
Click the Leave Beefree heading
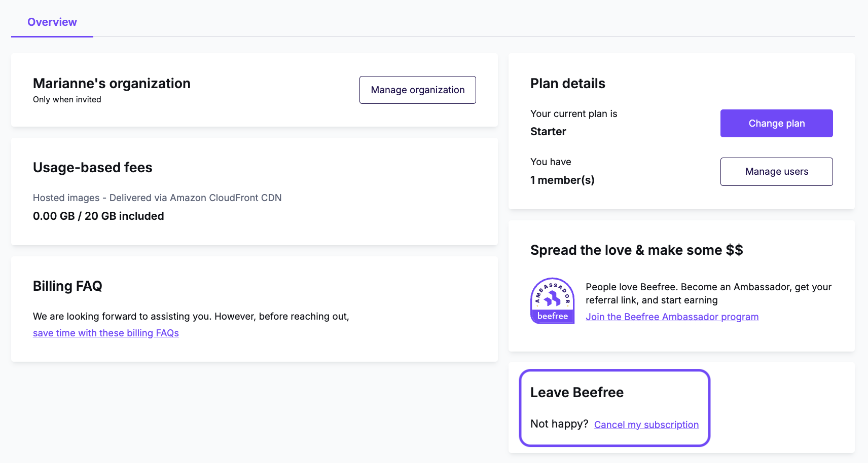tap(577, 393)
